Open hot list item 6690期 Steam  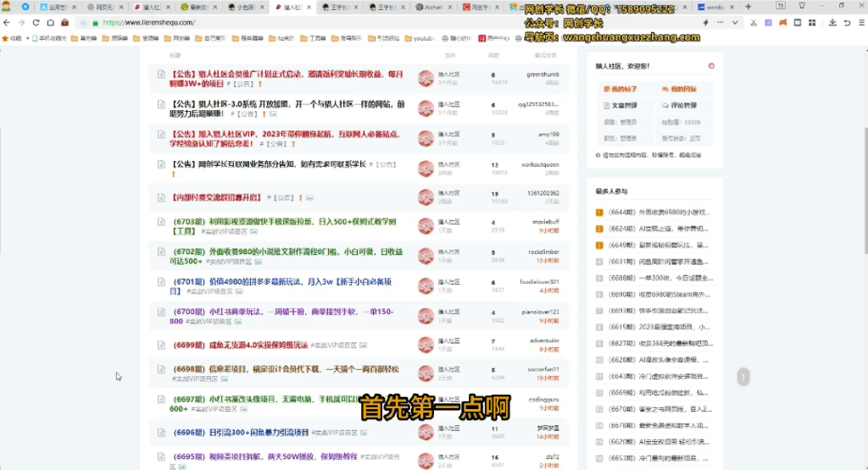[659, 294]
